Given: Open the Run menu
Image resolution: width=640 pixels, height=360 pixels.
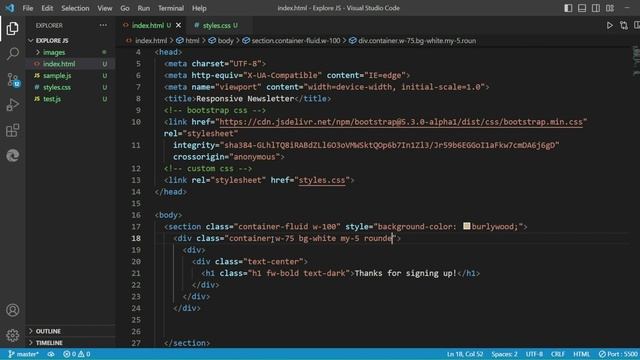Looking at the screenshot, I should click(x=143, y=8).
